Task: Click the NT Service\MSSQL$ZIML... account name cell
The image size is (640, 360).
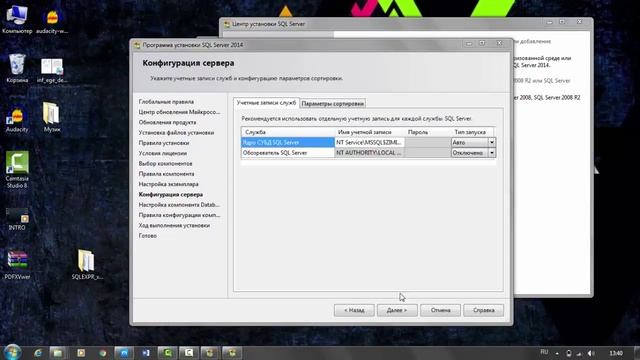Action: (370, 142)
